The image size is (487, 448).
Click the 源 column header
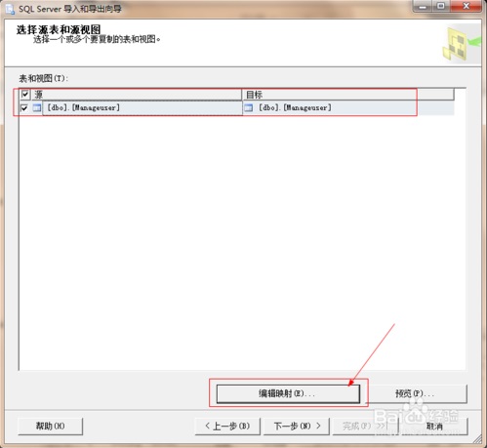(137, 95)
